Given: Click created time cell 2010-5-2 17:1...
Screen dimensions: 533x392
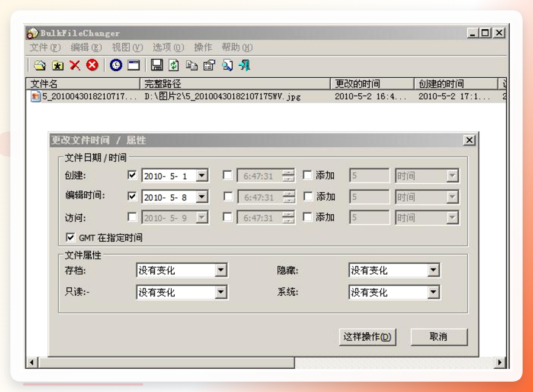Looking at the screenshot, I should click(454, 96).
